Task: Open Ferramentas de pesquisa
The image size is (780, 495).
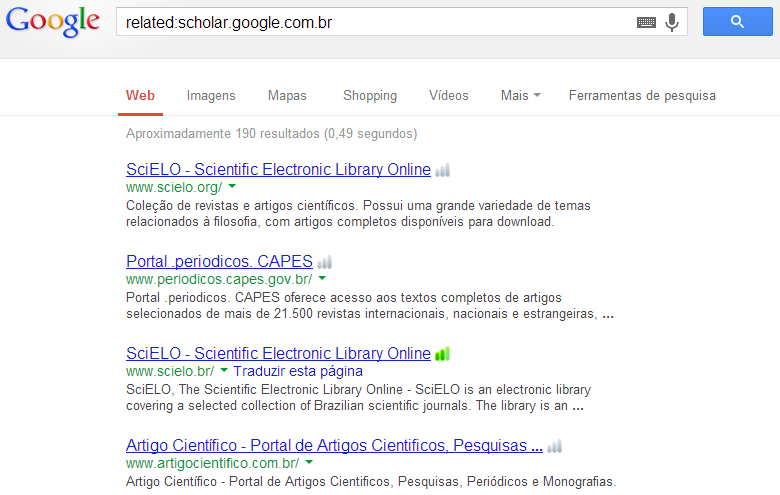Action: coord(642,96)
